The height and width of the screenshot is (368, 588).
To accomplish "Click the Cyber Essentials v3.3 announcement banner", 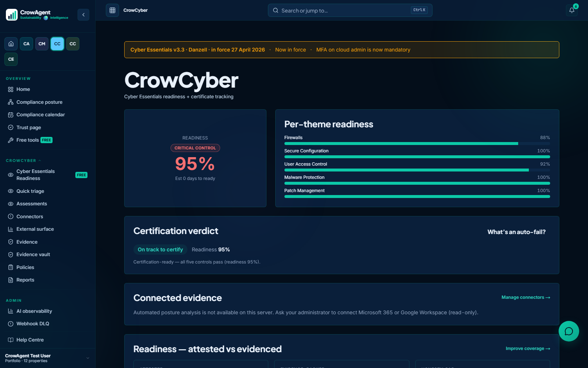I will (x=342, y=50).
